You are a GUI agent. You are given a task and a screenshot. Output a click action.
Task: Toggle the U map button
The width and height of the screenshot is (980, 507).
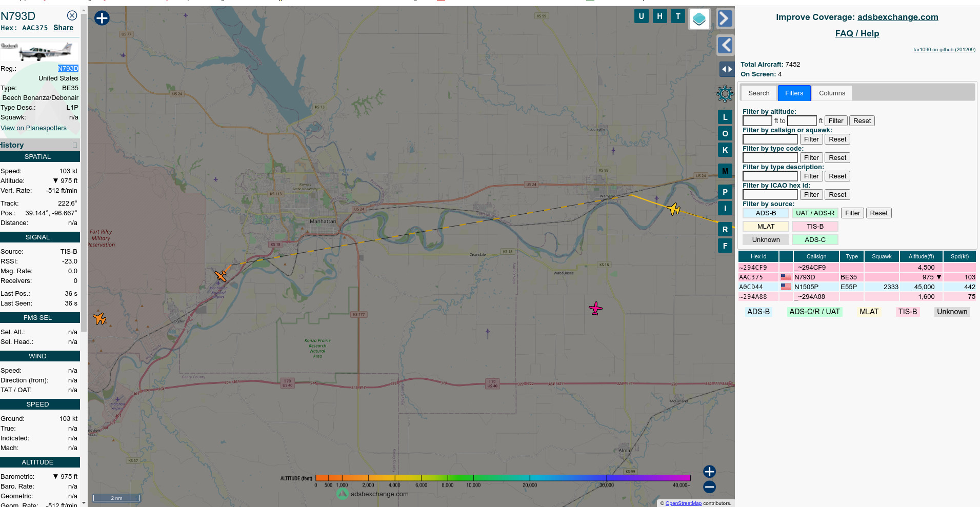pyautogui.click(x=641, y=16)
